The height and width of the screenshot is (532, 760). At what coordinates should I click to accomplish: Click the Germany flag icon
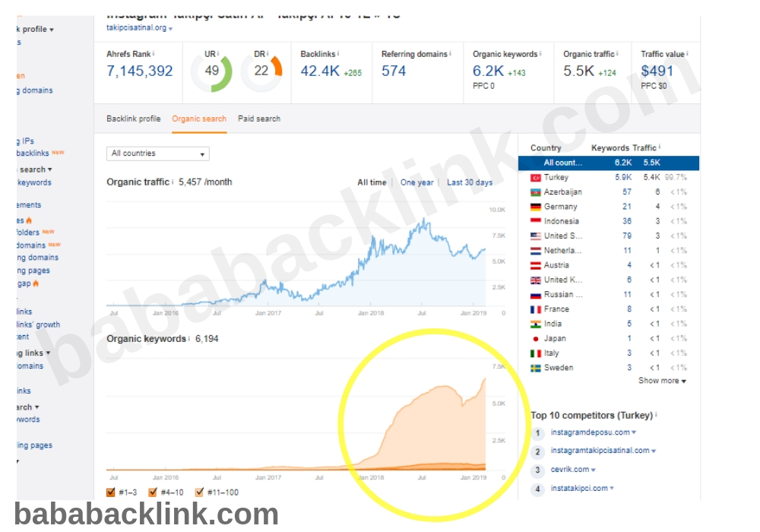tap(536, 207)
